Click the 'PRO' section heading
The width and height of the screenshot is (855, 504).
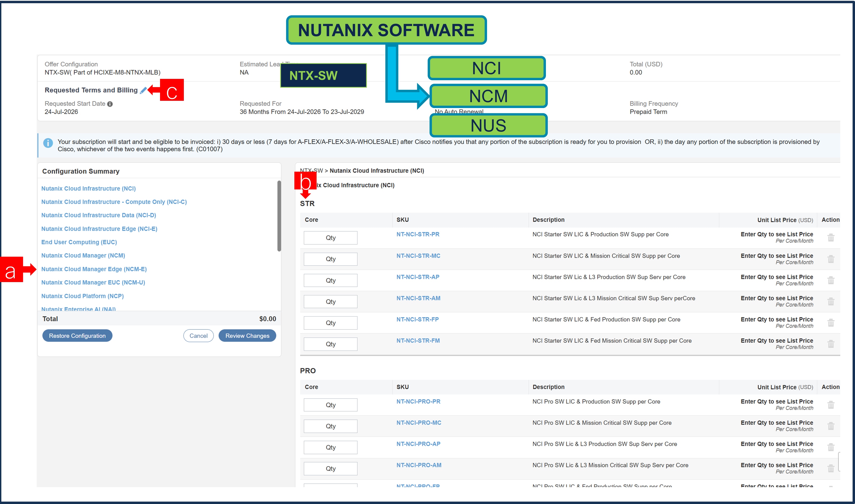[x=307, y=371]
